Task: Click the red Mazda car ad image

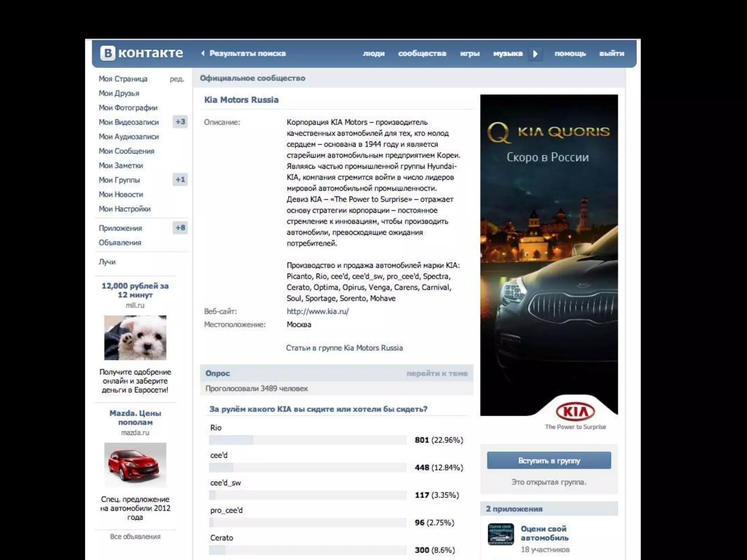Action: coord(135,464)
